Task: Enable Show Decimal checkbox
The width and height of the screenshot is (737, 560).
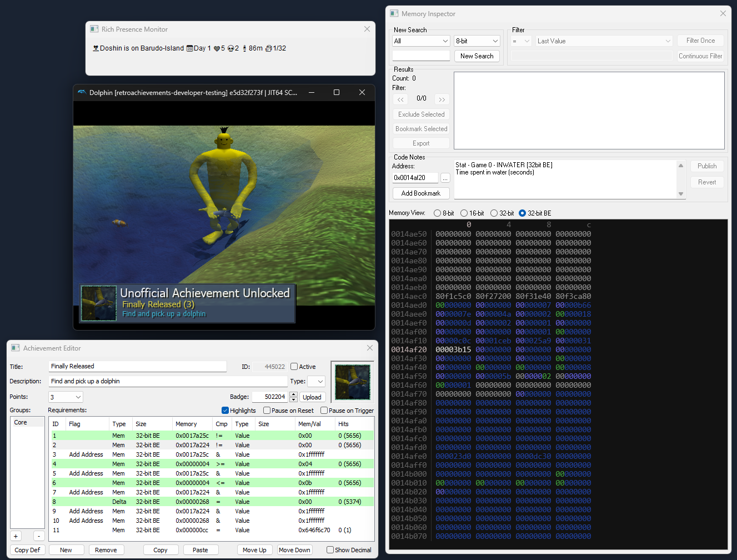Action: [x=330, y=550]
